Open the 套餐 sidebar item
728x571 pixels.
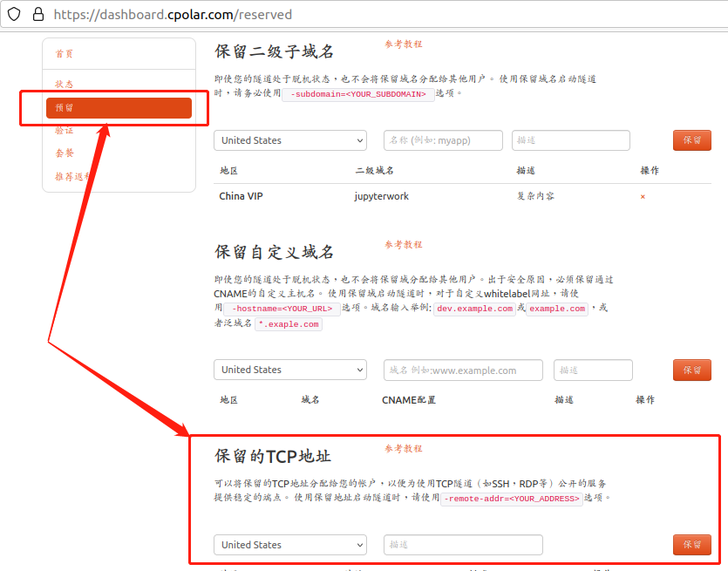tap(65, 153)
